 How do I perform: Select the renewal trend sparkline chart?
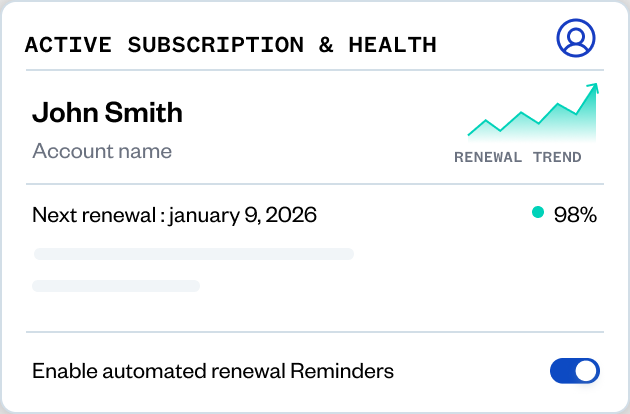(532, 115)
